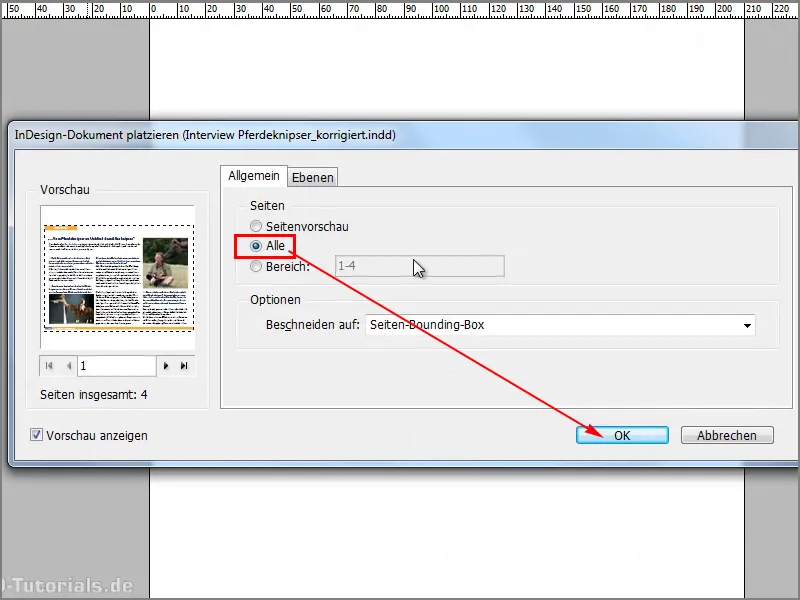The height and width of the screenshot is (600, 800).
Task: Click the page range field showing '1-4'
Action: tap(420, 266)
